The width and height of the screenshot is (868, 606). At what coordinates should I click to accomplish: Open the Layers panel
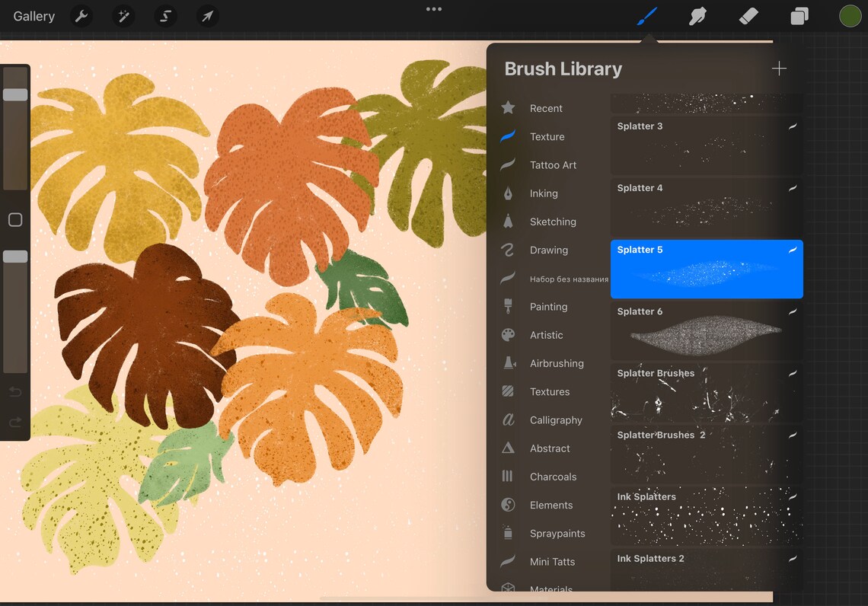[x=799, y=16]
